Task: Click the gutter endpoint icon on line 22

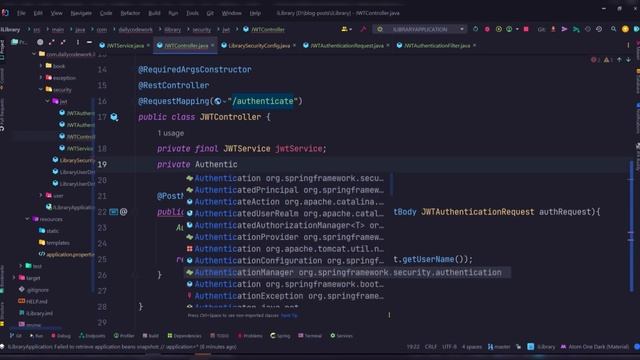Action: point(113,212)
